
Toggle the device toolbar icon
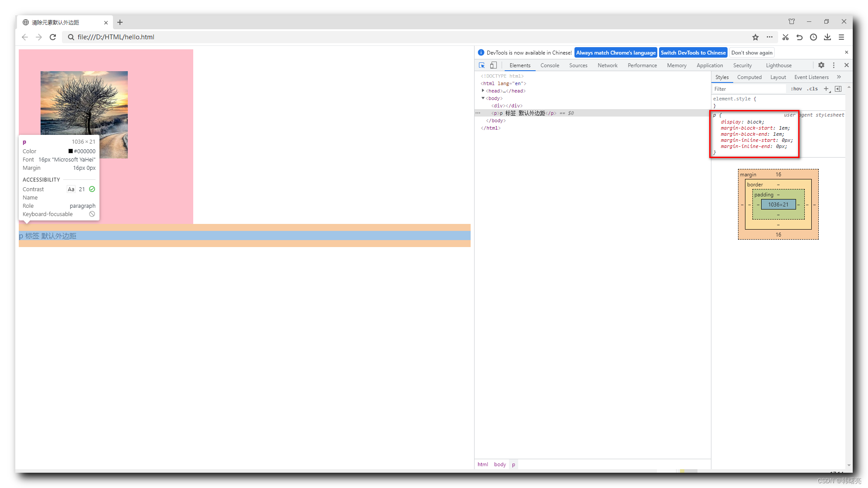click(493, 65)
